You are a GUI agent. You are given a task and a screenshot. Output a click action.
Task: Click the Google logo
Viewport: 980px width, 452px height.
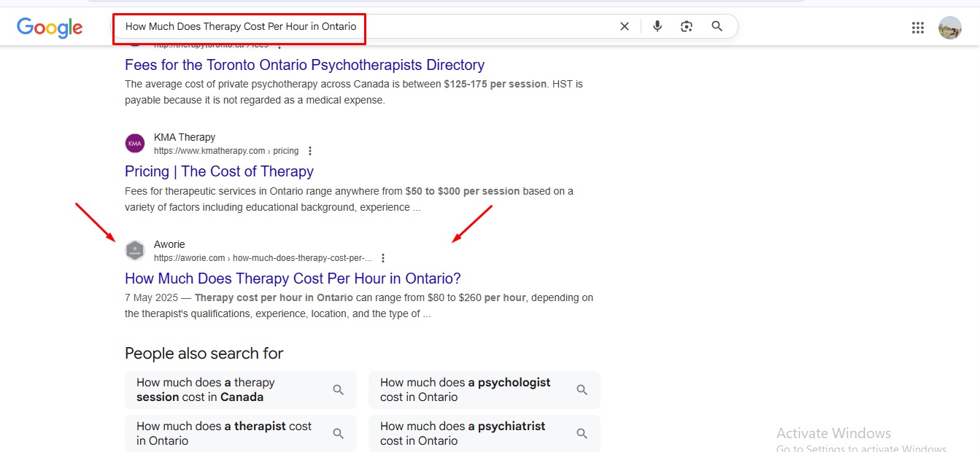50,28
